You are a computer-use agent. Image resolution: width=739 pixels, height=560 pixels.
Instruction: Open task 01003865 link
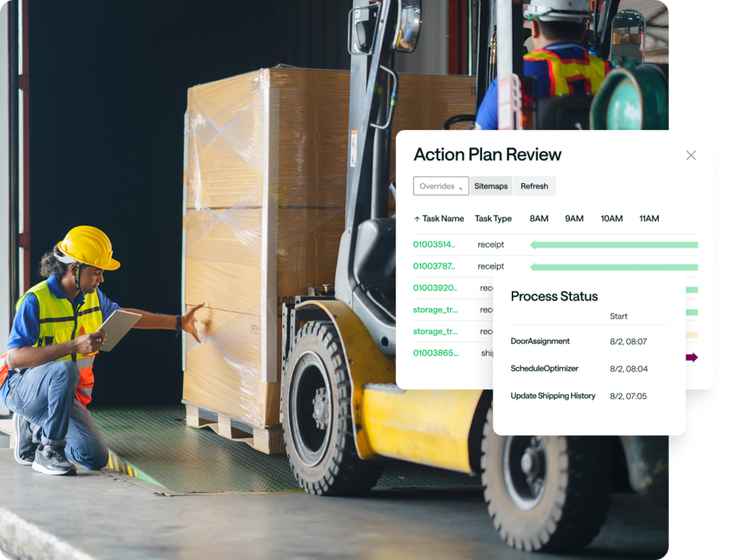[434, 353]
